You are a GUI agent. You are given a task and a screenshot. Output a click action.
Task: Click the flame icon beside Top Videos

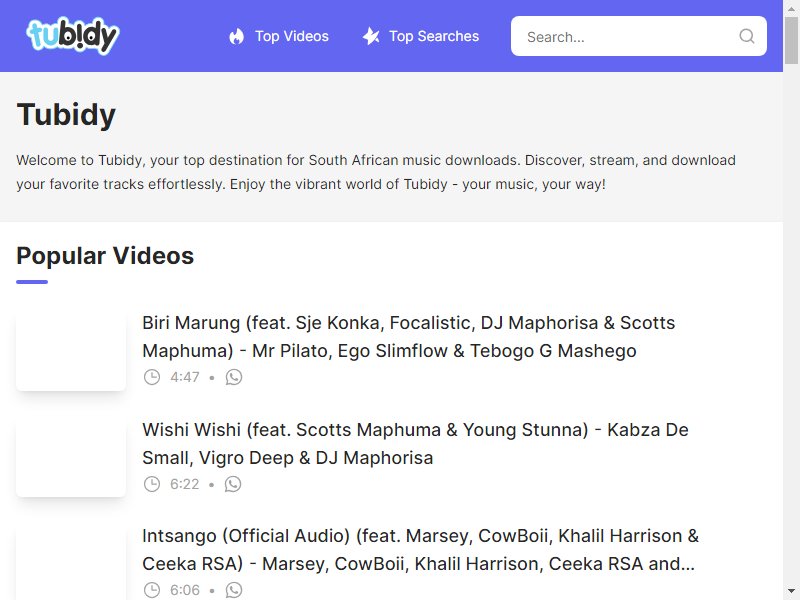[236, 36]
